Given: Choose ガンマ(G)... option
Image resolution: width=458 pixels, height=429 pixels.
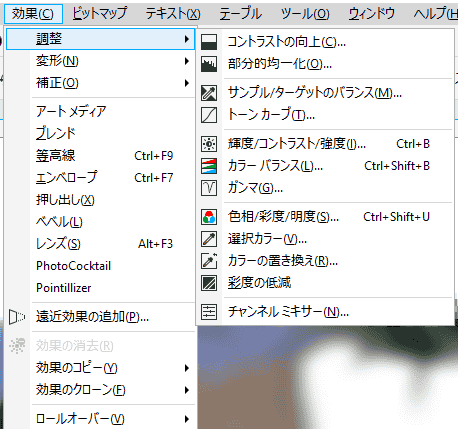Looking at the screenshot, I should point(325,188).
